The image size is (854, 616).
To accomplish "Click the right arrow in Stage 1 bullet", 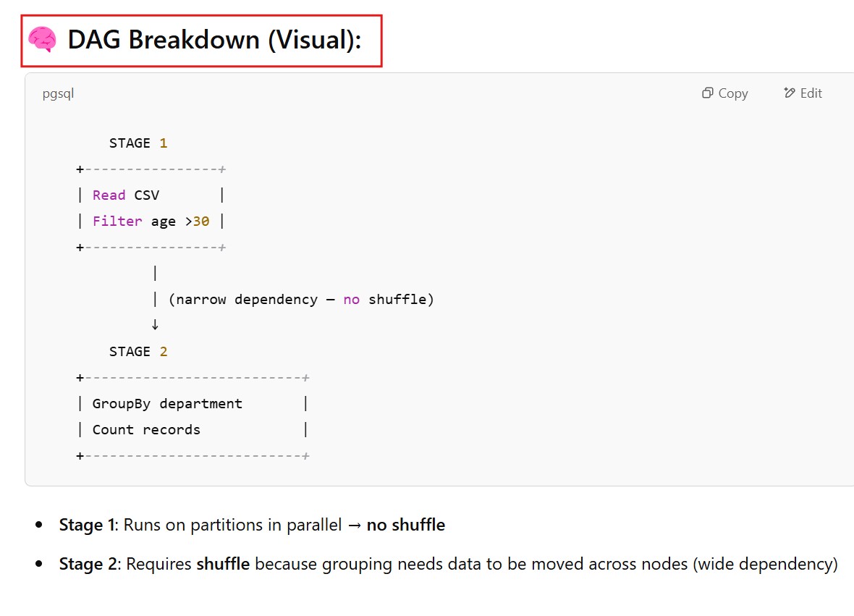I will coord(354,526).
